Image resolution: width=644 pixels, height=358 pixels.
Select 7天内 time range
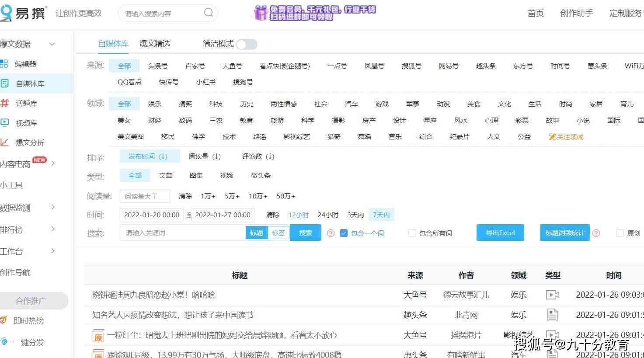(381, 215)
